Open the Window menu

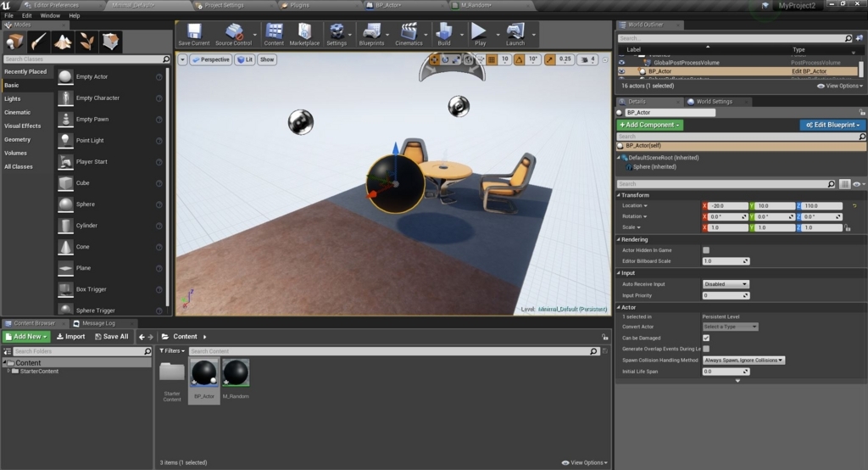pyautogui.click(x=50, y=15)
